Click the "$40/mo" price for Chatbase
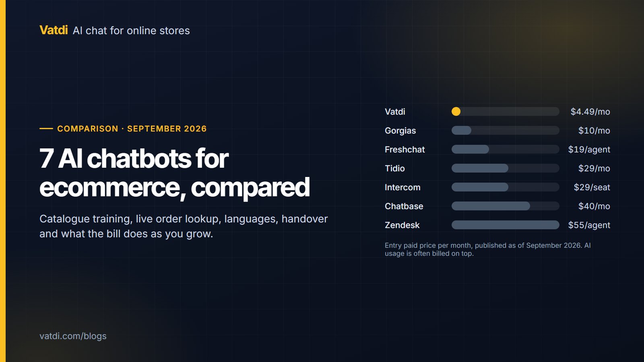Screen dimensions: 644x362 pos(594,206)
